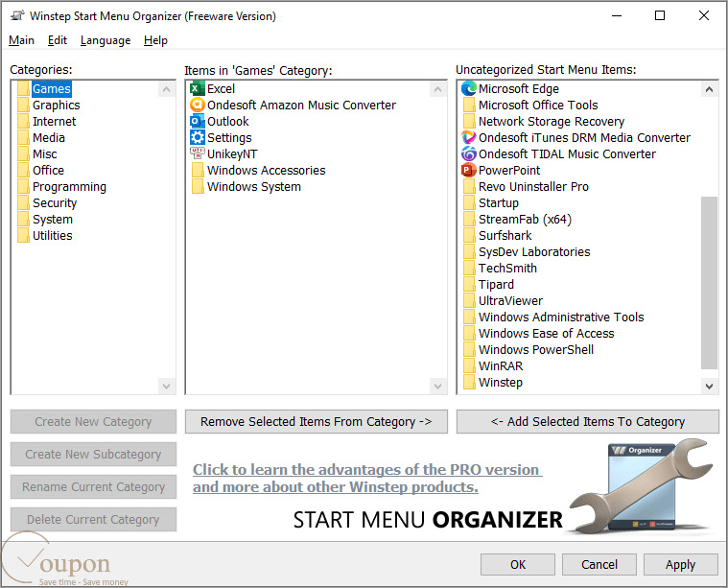This screenshot has width=728, height=588.
Task: Click the Windows System folder icon
Action: [x=198, y=186]
